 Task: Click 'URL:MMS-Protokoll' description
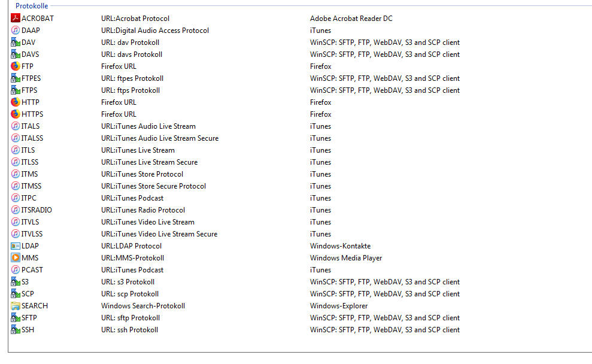tap(132, 258)
